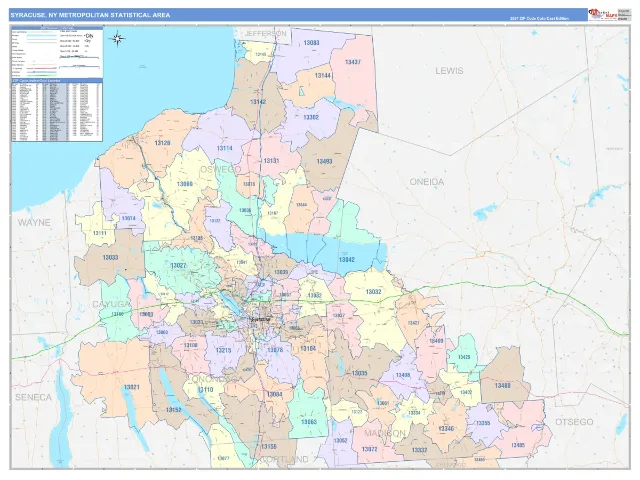Click ZIP code 13033 label
The height and width of the screenshot is (480, 640).
110,258
